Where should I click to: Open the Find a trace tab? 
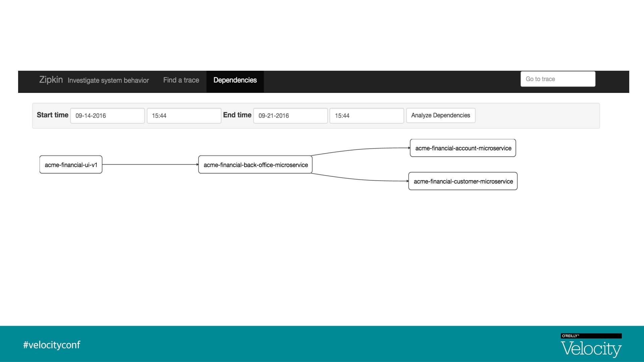[181, 80]
